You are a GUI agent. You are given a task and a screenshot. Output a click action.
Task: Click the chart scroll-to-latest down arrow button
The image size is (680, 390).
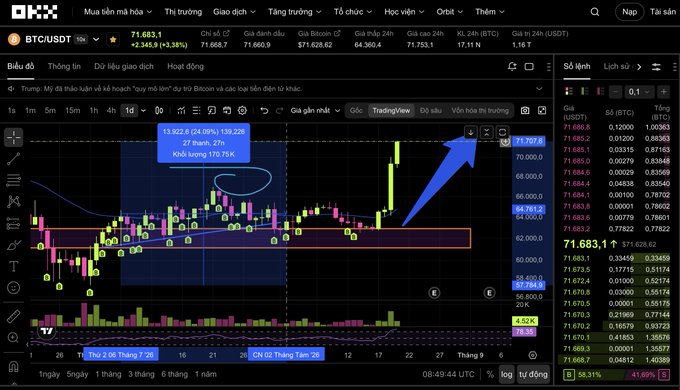[x=471, y=132]
